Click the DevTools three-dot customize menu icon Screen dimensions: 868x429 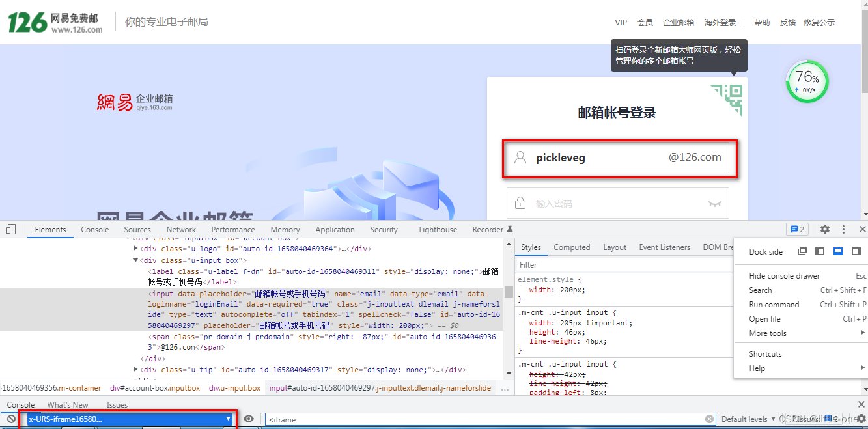tap(843, 229)
